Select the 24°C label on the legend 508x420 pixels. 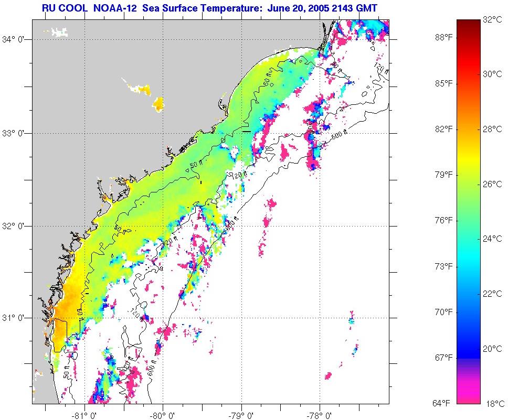point(492,239)
